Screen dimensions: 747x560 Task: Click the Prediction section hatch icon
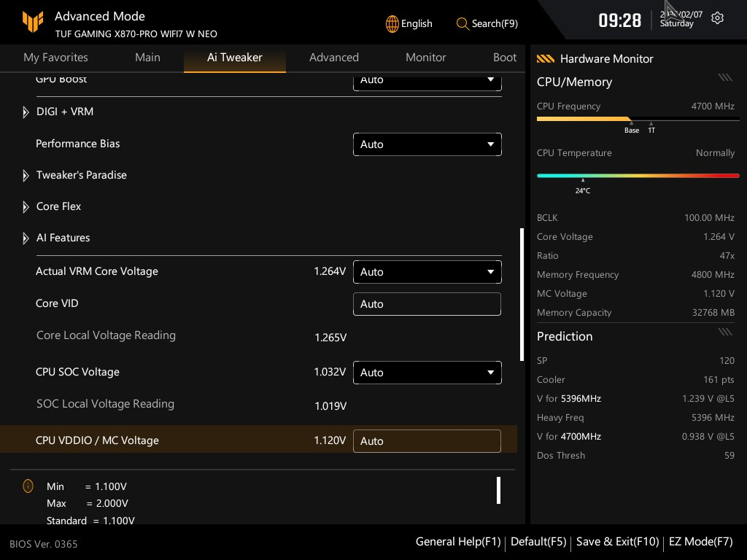[724, 332]
